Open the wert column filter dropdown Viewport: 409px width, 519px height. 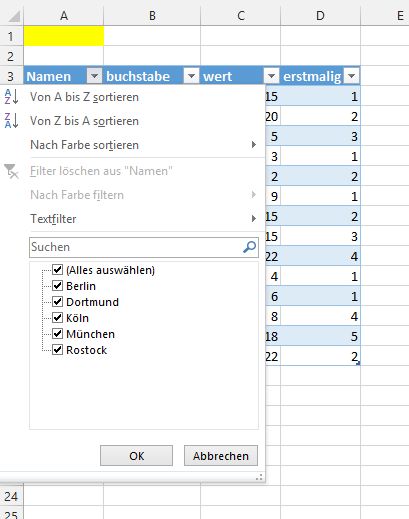pos(271,76)
